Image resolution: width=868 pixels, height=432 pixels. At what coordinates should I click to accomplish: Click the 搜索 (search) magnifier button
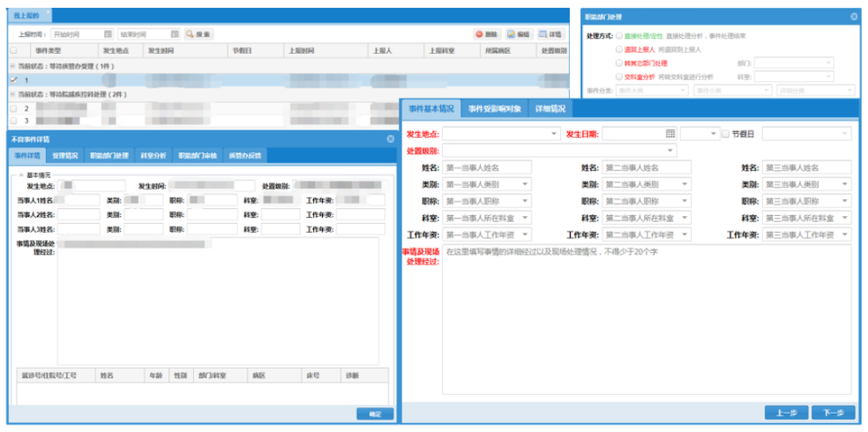point(198,34)
